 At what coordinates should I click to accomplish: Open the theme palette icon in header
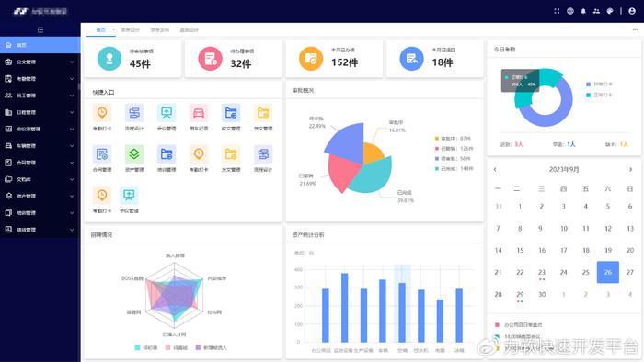[610, 11]
